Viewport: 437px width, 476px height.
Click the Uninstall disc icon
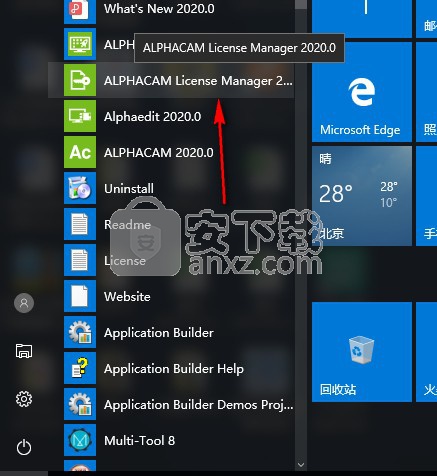80,188
